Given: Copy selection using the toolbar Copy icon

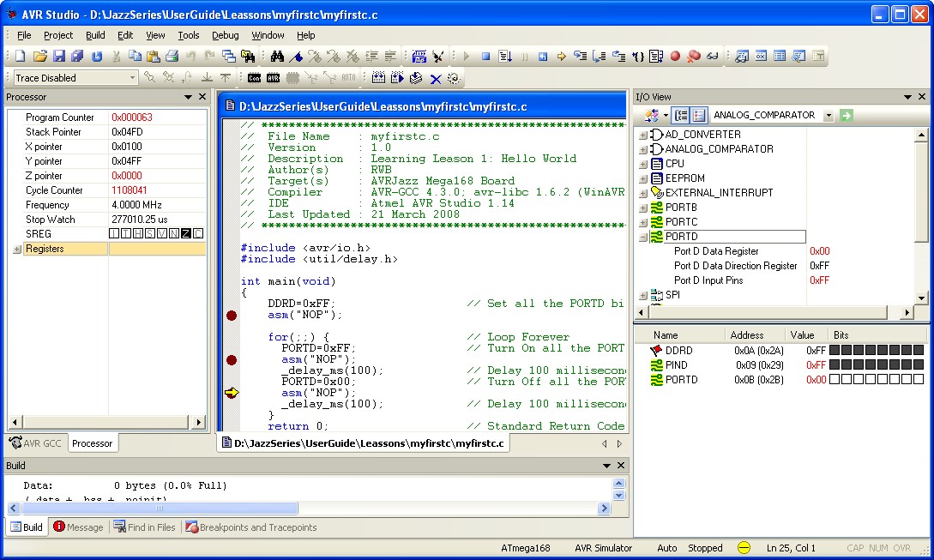Looking at the screenshot, I should 135,56.
